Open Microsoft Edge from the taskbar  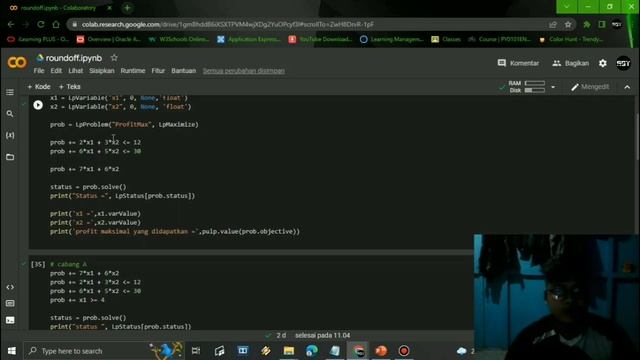312,351
